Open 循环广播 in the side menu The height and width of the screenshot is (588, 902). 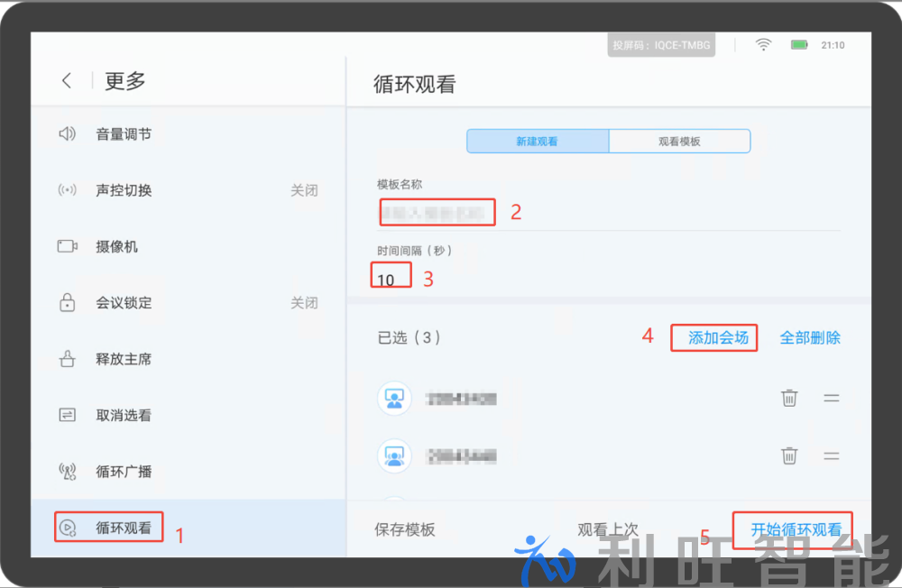pos(189,472)
